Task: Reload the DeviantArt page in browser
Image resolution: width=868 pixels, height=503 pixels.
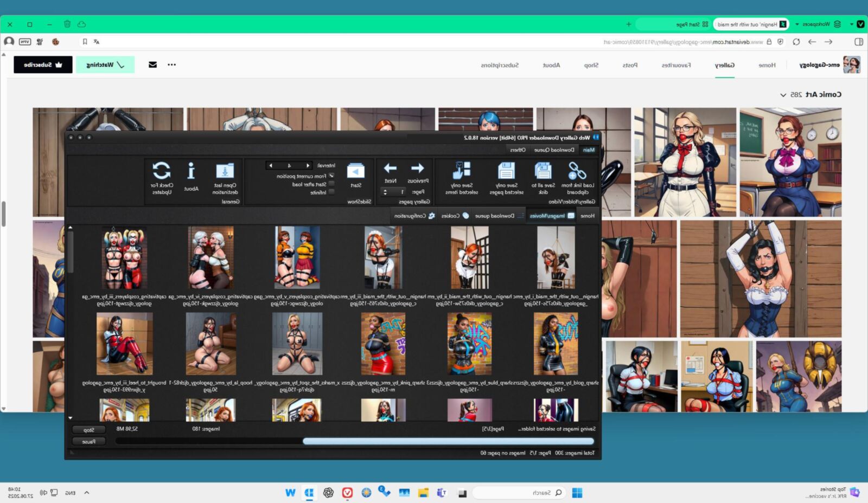Action: tap(796, 42)
